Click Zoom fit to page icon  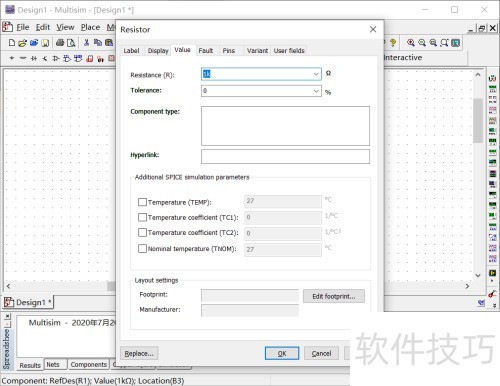pos(444,43)
